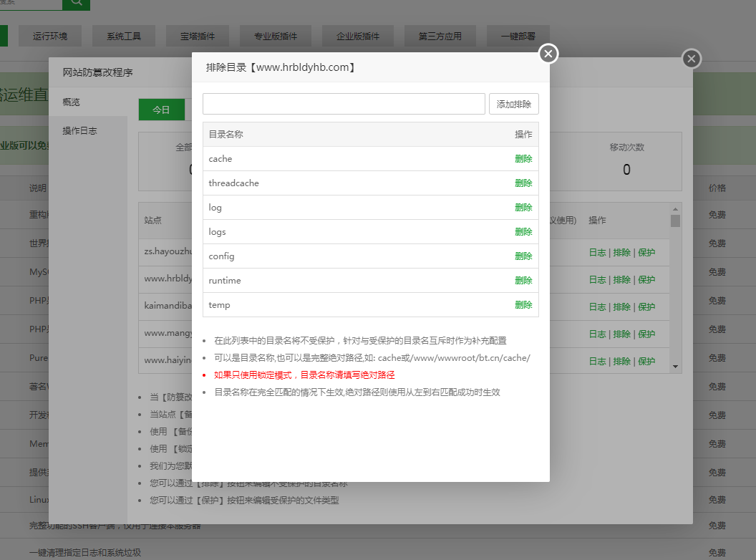Screen dimensions: 756x560
Task: Open 日志 for zs.hayouzhu site row
Action: pyautogui.click(x=597, y=253)
